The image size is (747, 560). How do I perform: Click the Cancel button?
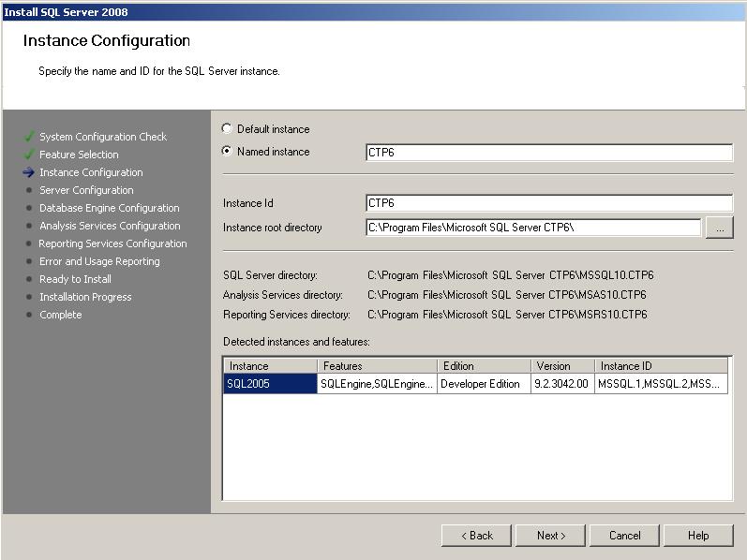pyautogui.click(x=624, y=536)
